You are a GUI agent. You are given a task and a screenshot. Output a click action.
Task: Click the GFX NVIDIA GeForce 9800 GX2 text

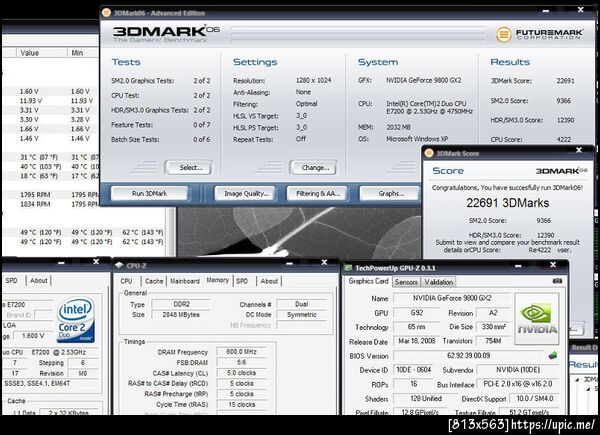point(424,80)
